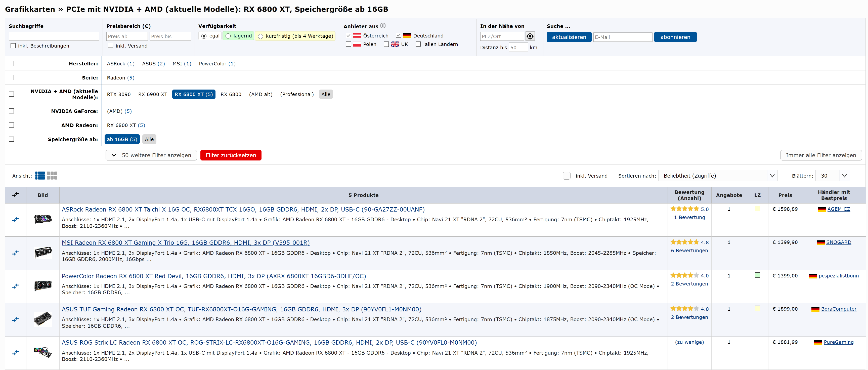Open the Blättern page-size dropdown
This screenshot has width=868, height=370.
pos(832,176)
